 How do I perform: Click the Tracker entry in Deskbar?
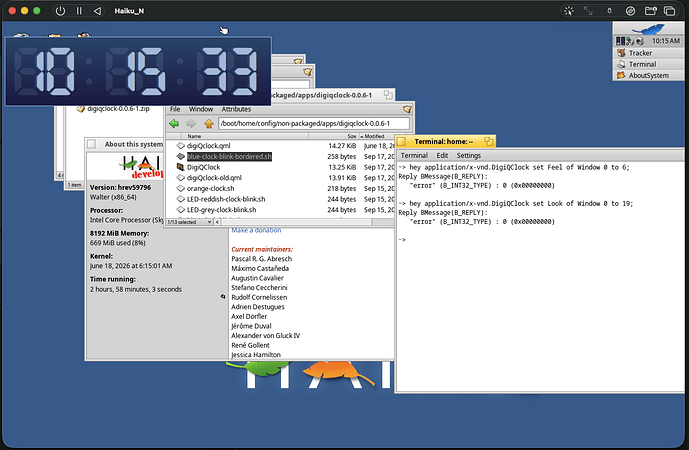click(649, 53)
